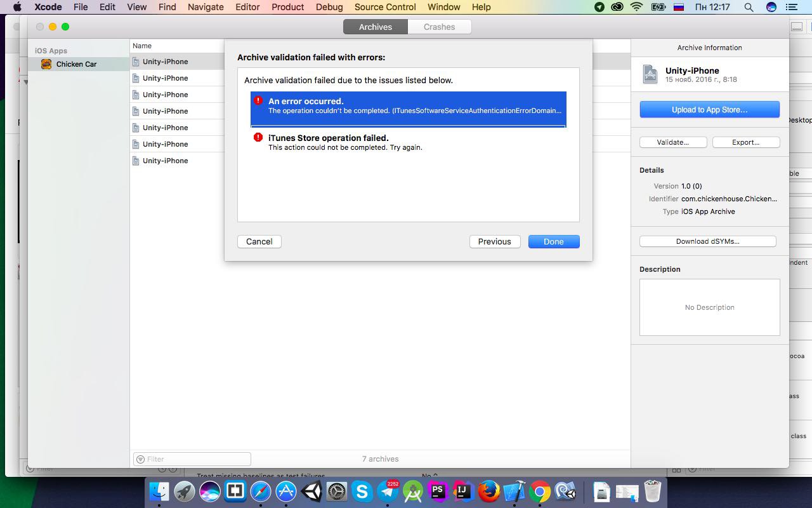Viewport: 812px width, 508px height.
Task: Open the Trash in the dock
Action: pyautogui.click(x=653, y=491)
